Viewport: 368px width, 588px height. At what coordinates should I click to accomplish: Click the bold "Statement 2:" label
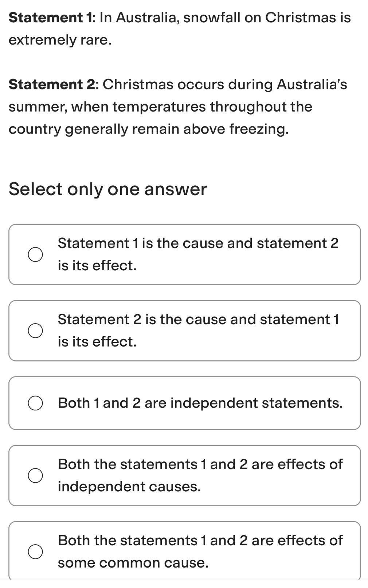tap(54, 84)
